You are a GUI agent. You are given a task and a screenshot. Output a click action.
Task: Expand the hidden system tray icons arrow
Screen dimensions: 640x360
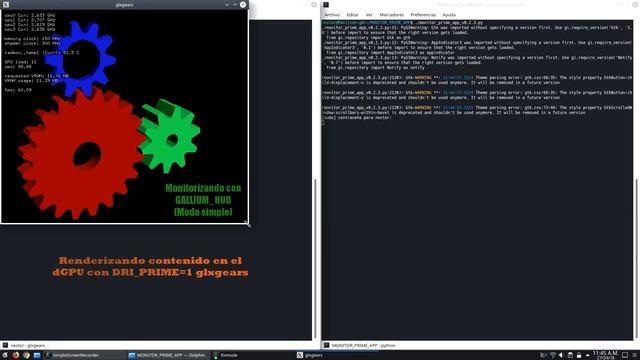click(587, 356)
